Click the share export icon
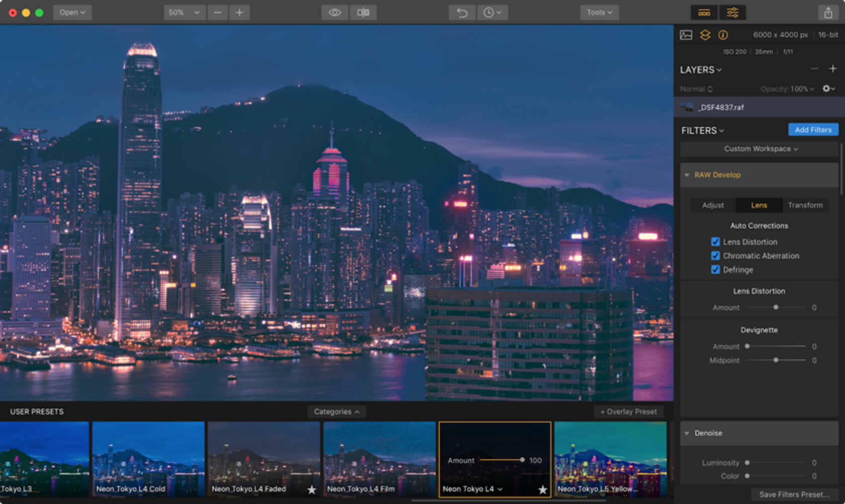The image size is (845, 504). pyautogui.click(x=828, y=13)
